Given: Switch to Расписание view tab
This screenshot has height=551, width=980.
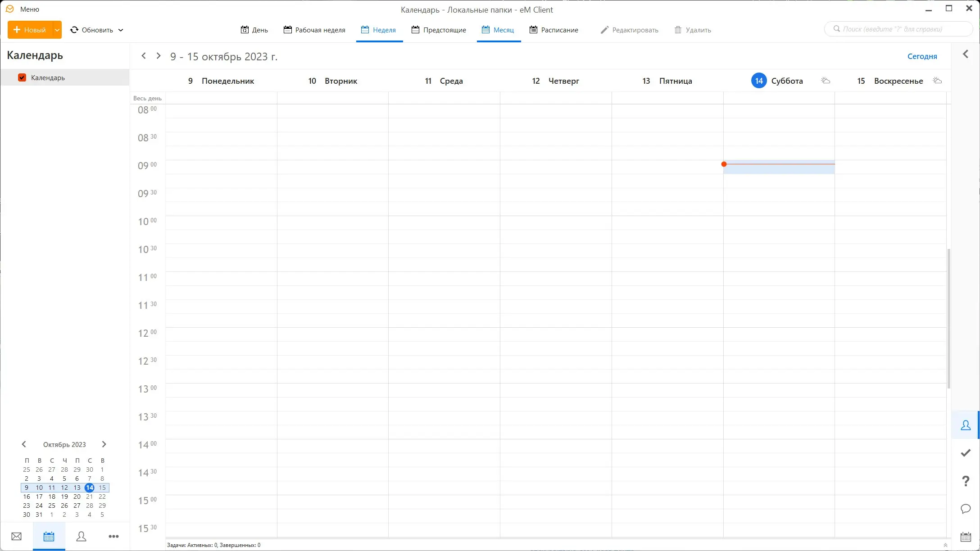Looking at the screenshot, I should point(554,30).
